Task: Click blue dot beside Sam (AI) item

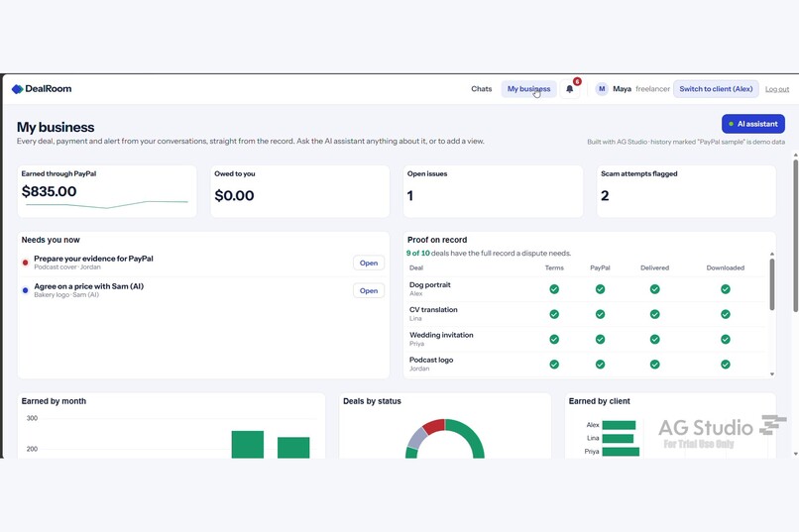Action: click(25, 290)
